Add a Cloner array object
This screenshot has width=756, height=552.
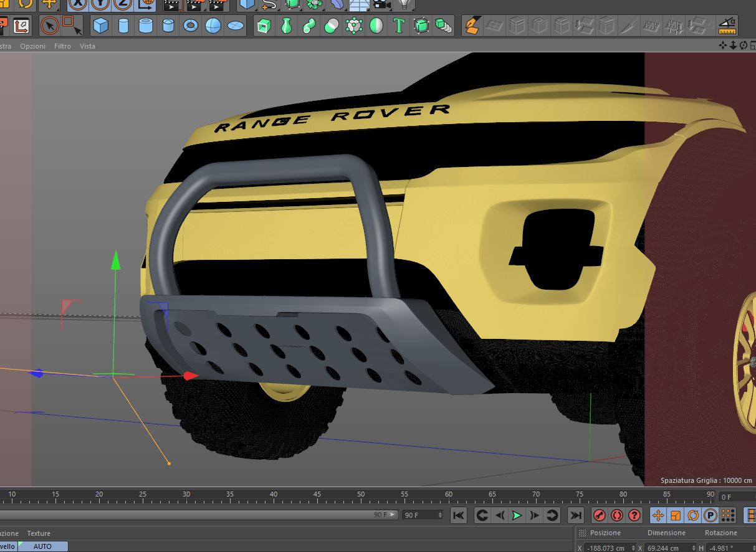pyautogui.click(x=443, y=26)
